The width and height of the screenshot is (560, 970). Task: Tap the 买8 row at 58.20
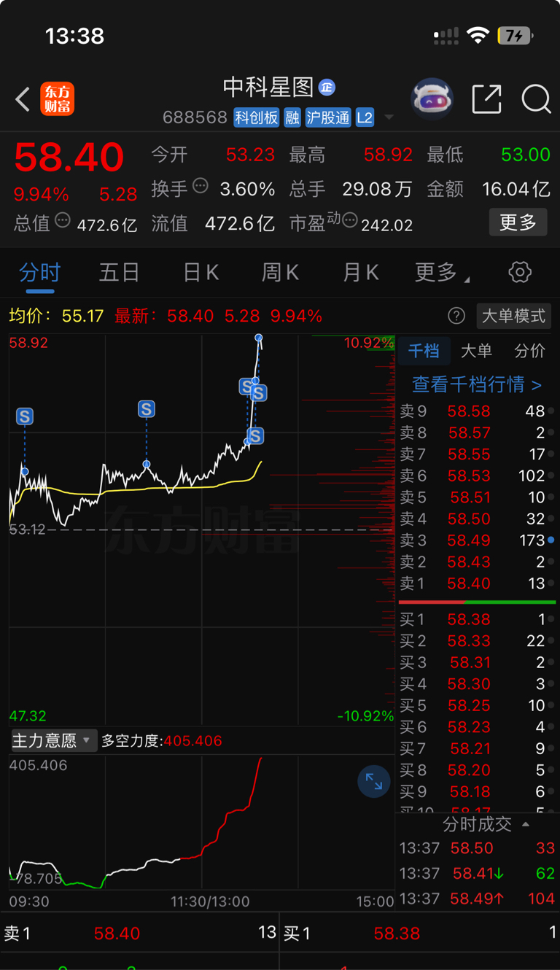click(477, 770)
